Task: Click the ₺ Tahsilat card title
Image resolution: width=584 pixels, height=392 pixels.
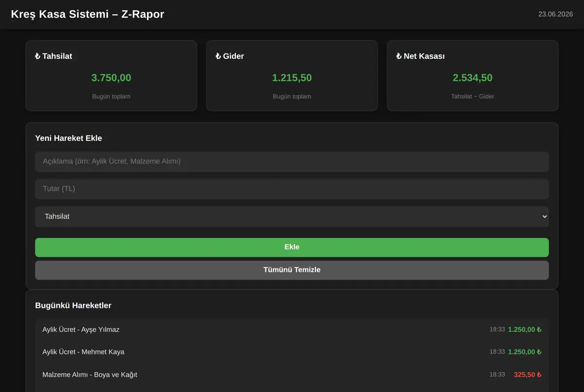Action: (54, 56)
